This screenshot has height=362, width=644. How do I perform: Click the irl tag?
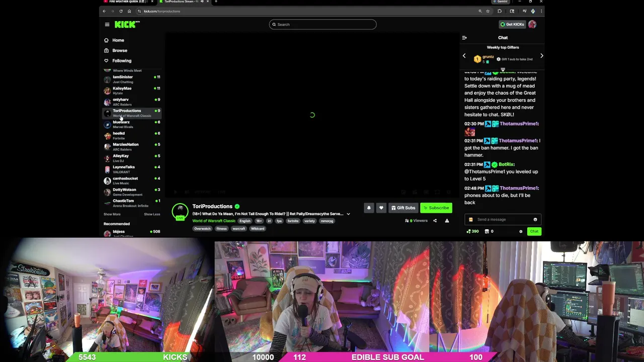click(x=269, y=221)
